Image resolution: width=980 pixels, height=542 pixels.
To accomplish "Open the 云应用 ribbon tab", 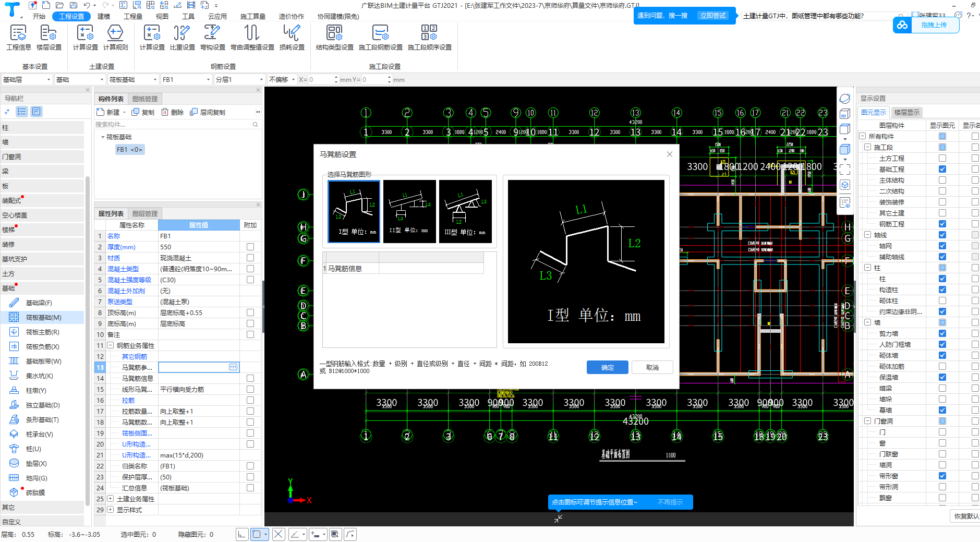I will click(217, 16).
